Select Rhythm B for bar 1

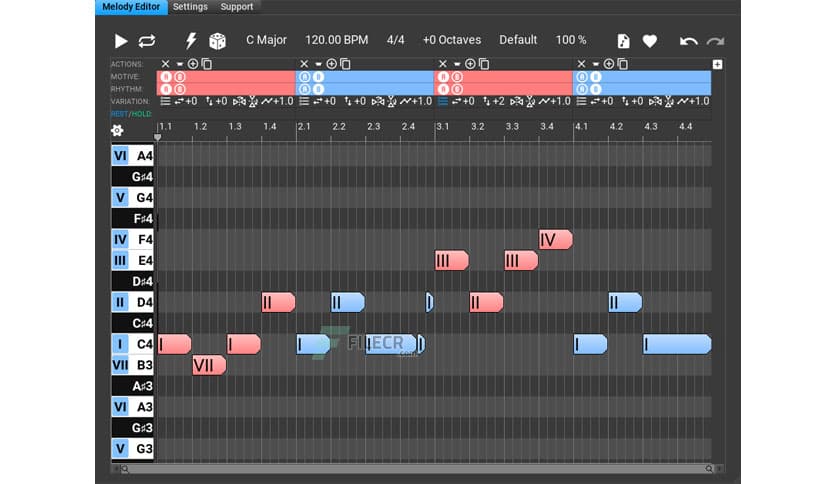tap(180, 89)
